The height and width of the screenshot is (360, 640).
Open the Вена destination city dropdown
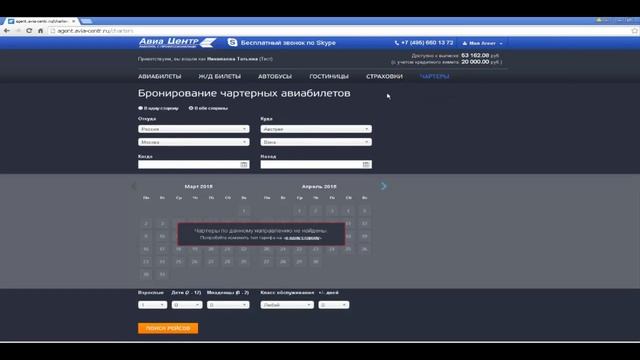coord(316,142)
